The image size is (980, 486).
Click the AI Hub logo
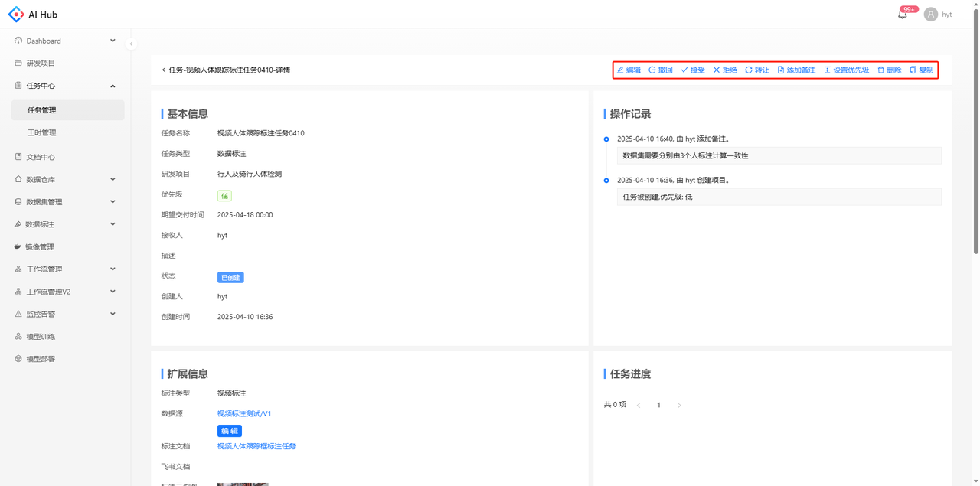(32, 15)
